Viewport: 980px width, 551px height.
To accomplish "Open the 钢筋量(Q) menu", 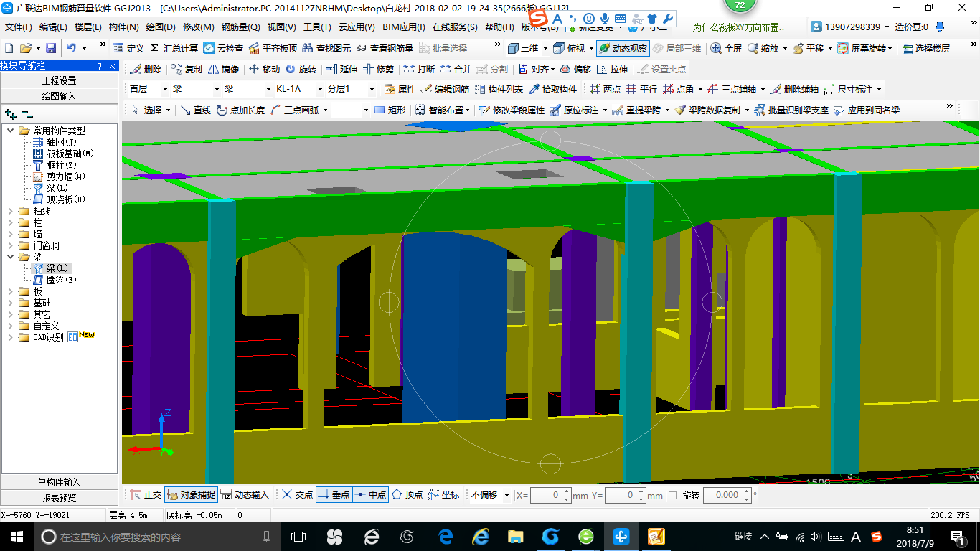I will pyautogui.click(x=240, y=27).
